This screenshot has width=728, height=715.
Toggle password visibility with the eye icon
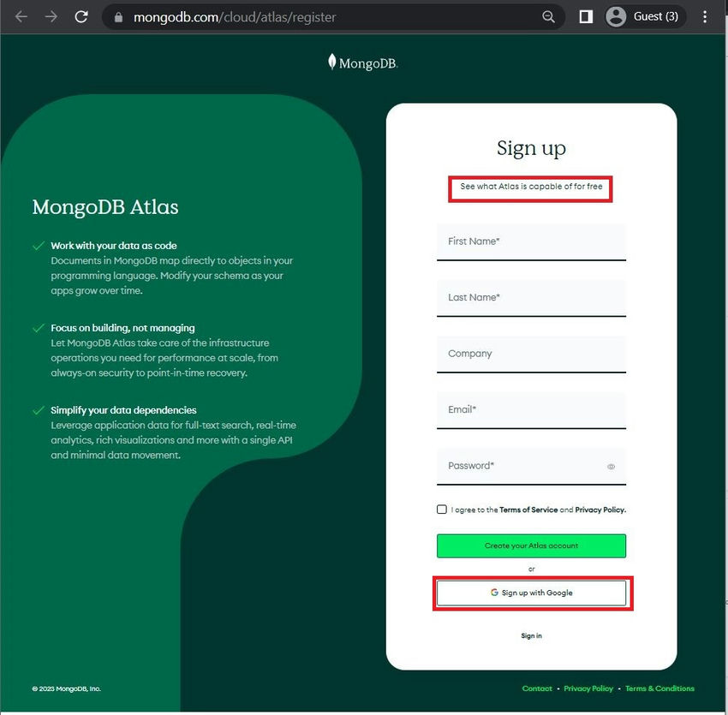(x=611, y=467)
